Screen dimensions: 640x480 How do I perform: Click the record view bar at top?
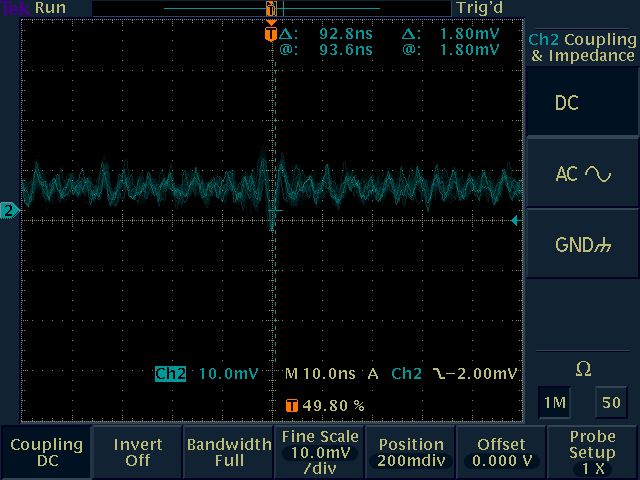tap(272, 8)
